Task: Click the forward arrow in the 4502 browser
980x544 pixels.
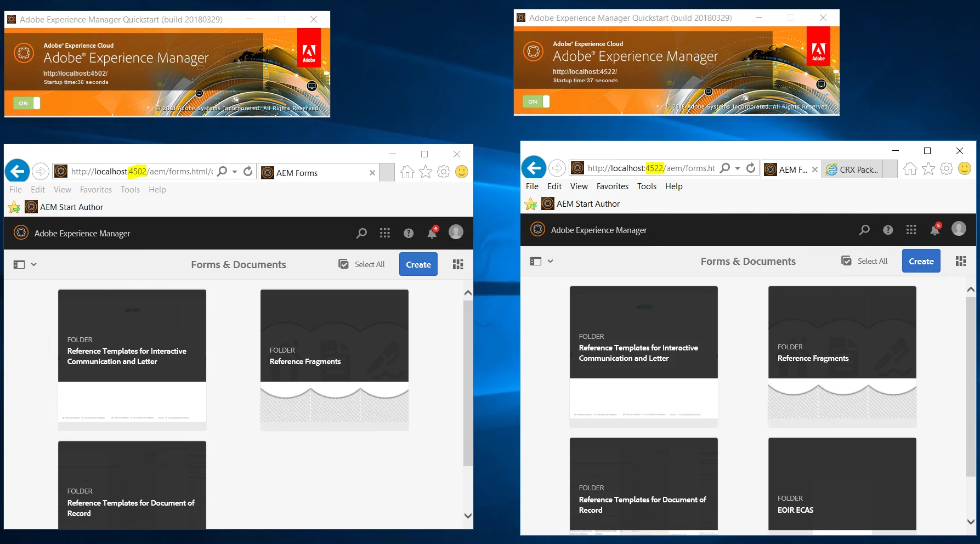Action: [41, 172]
